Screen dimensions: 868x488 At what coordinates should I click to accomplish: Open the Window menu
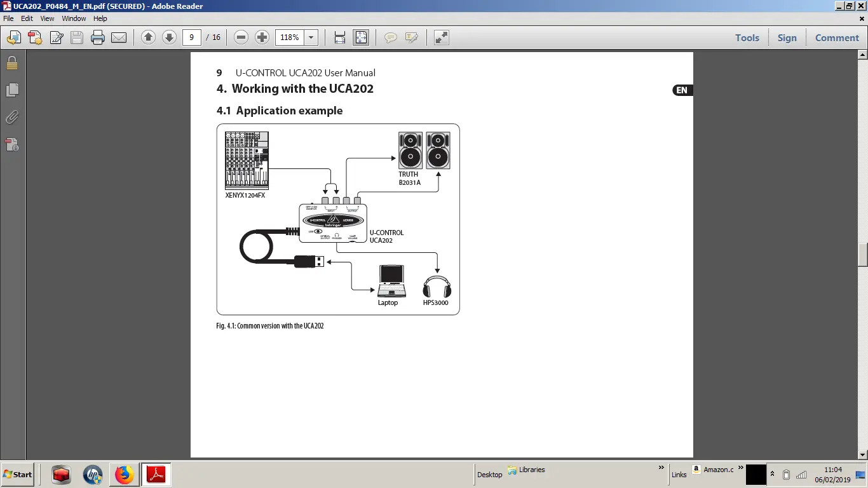point(74,18)
